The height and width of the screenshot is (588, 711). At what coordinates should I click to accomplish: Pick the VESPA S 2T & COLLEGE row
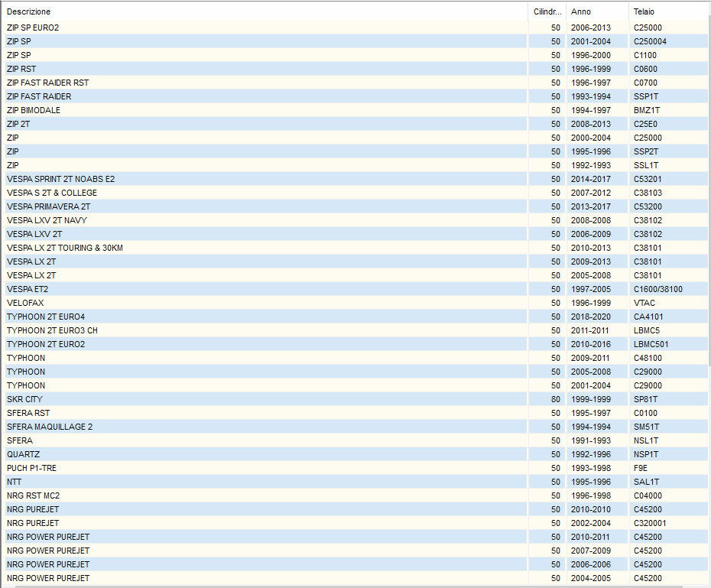coord(52,193)
